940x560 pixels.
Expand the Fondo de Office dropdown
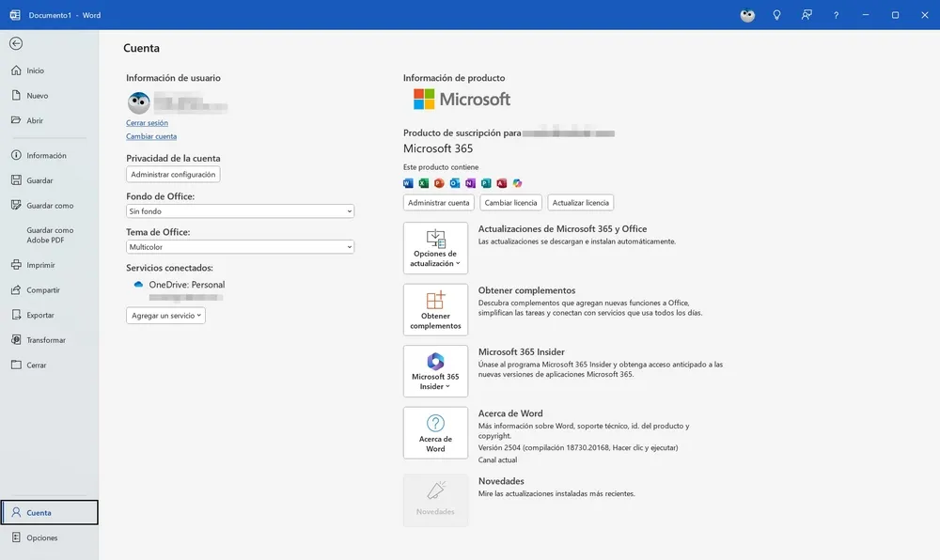pos(240,211)
